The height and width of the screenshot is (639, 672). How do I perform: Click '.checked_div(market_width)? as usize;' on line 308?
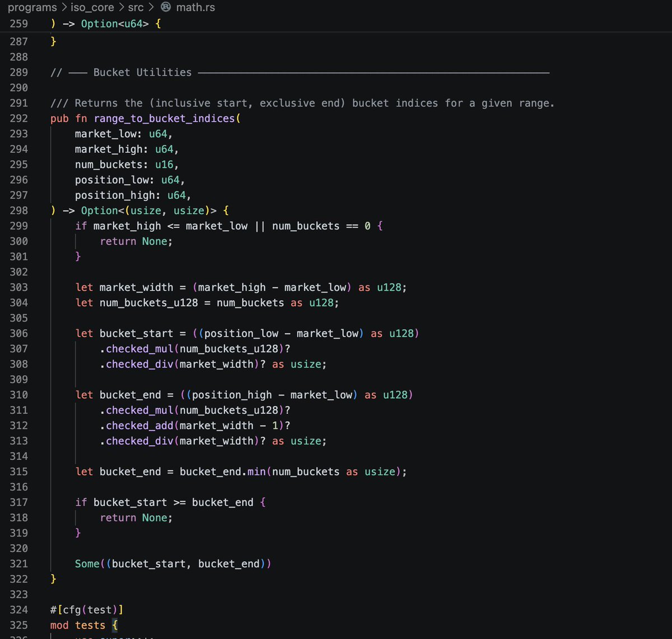(213, 364)
